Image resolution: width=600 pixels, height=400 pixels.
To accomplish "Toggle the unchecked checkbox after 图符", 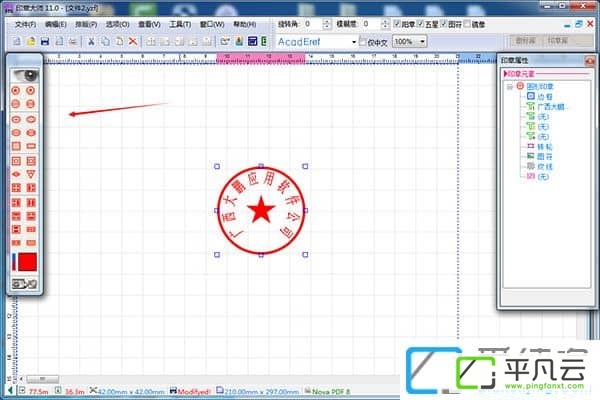I will pos(467,24).
